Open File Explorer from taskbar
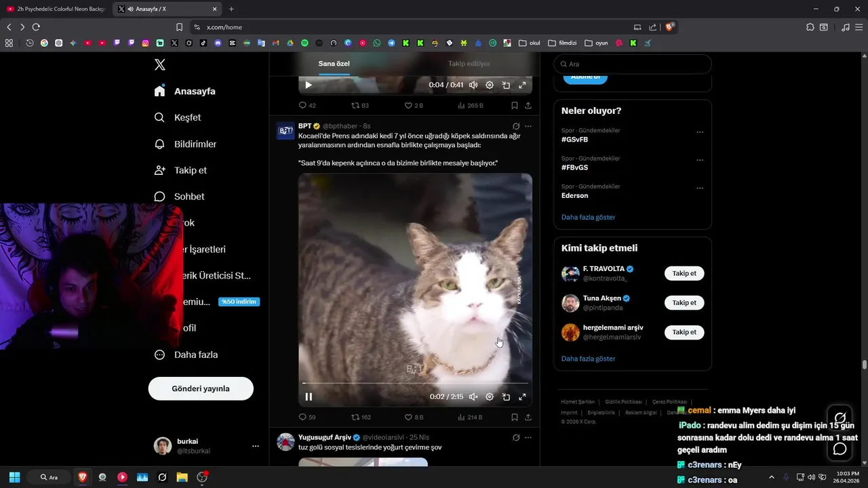This screenshot has height=488, width=868. (182, 477)
